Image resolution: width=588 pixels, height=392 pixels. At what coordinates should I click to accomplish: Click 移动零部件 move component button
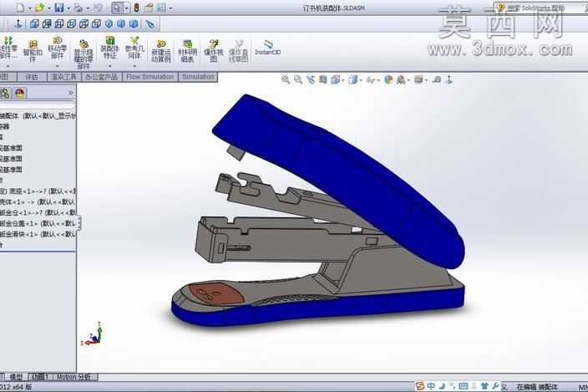57,48
